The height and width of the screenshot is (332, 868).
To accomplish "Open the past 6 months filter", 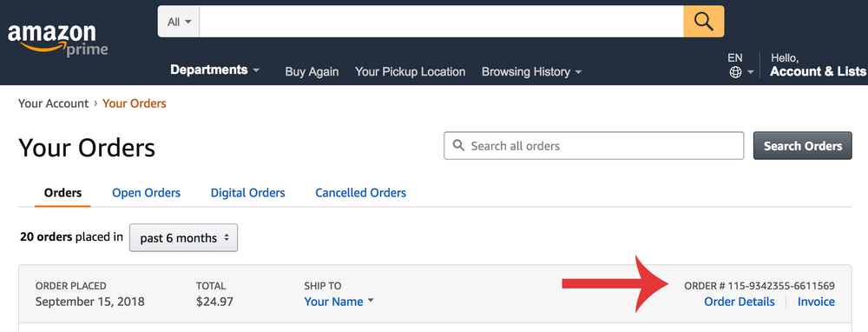I will point(184,238).
